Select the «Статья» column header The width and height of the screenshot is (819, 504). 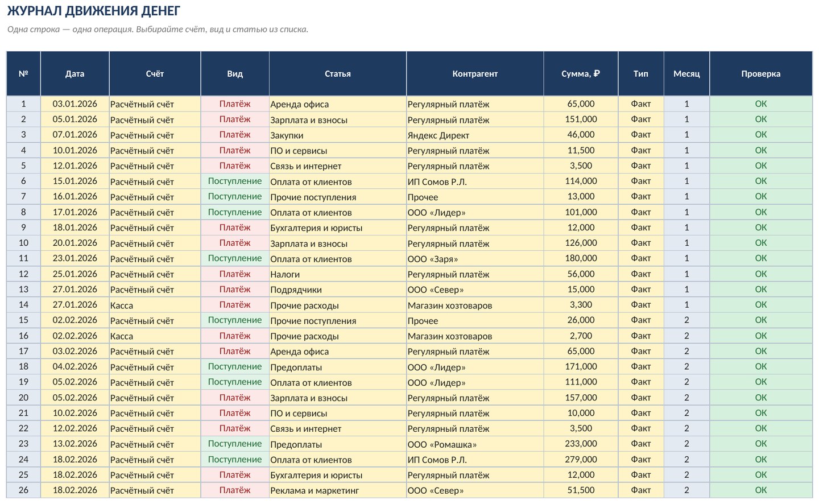tap(338, 73)
